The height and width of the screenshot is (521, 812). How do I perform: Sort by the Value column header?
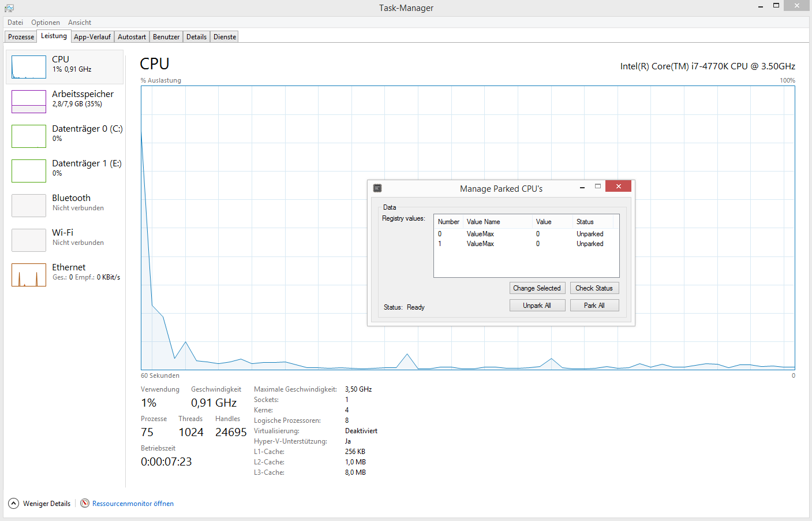click(552, 222)
